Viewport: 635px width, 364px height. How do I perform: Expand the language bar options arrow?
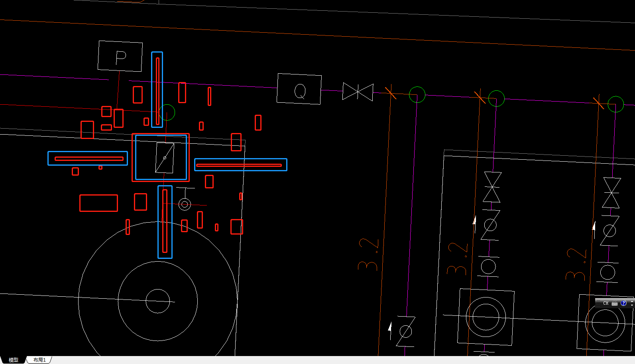coord(632,305)
